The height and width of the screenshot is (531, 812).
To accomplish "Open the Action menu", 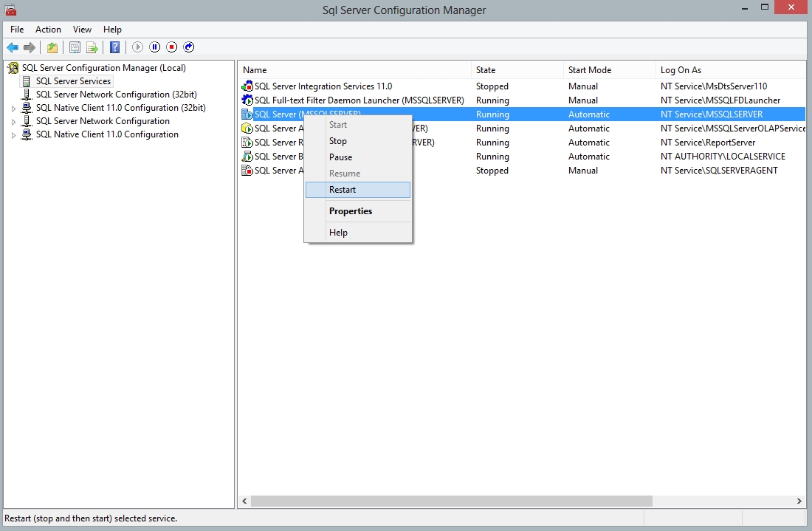I will (x=48, y=30).
